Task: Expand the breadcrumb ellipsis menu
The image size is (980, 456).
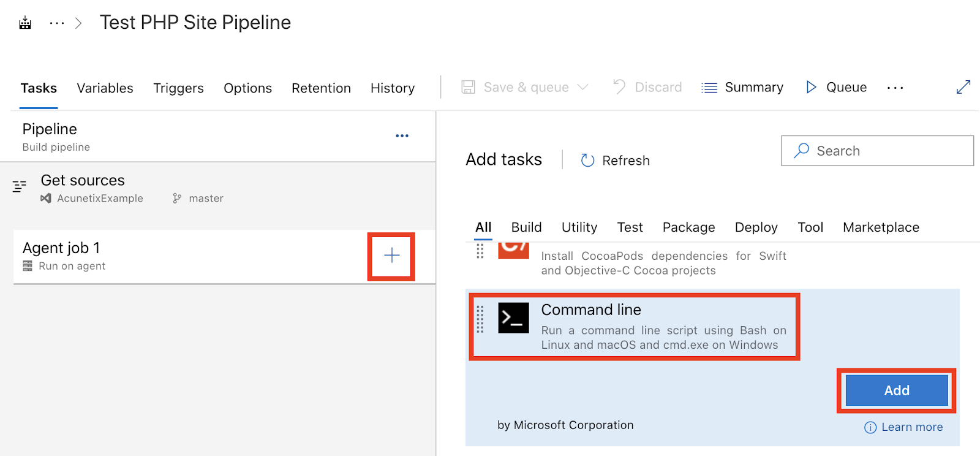Action: tap(57, 23)
